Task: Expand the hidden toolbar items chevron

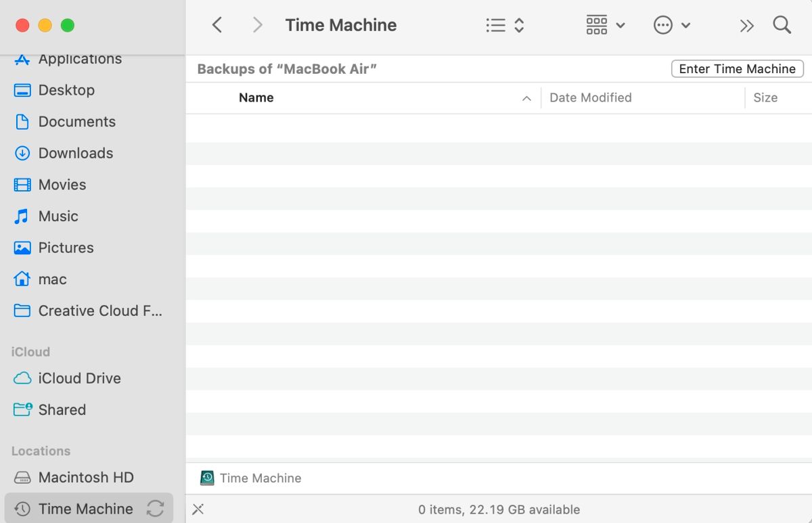Action: 746,25
